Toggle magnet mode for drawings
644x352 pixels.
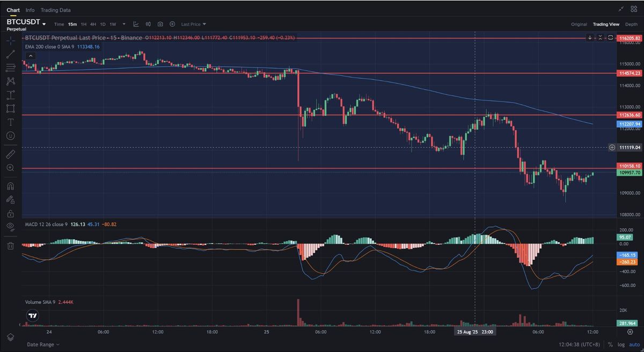click(x=10, y=186)
